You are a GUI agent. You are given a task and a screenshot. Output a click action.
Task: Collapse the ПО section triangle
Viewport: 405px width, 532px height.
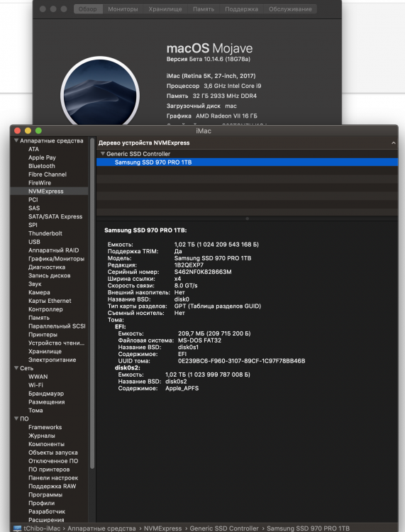tap(16, 419)
